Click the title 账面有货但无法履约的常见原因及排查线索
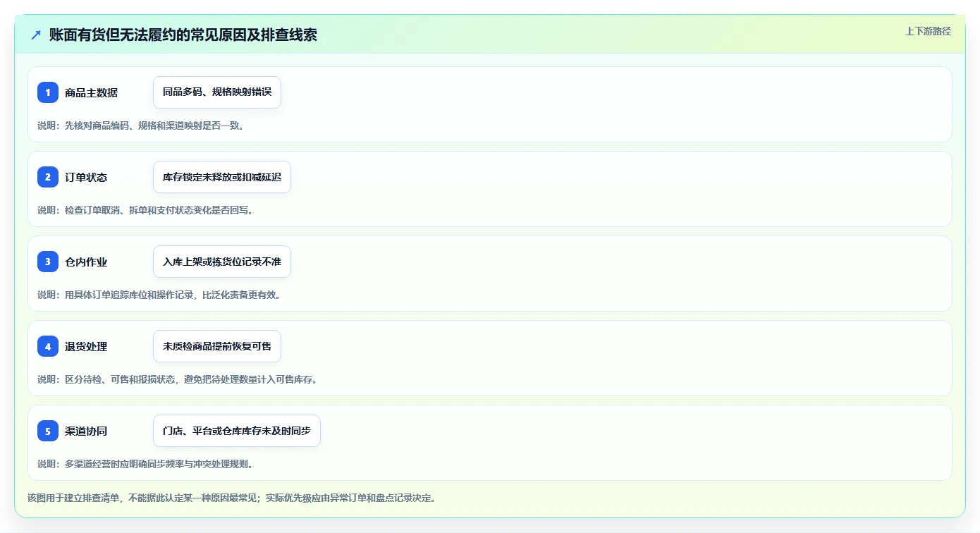The image size is (980, 533). 183,35
